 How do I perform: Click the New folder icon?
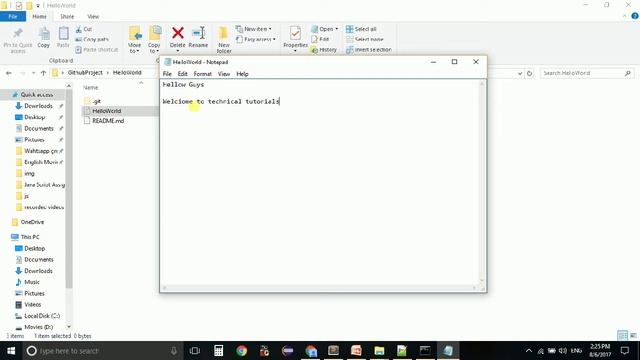click(224, 33)
